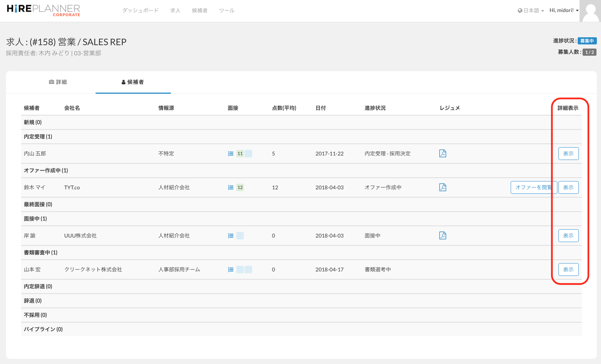Click interview list icon for 岸 諭
Screen dimensions: 601x364
[231, 236]
